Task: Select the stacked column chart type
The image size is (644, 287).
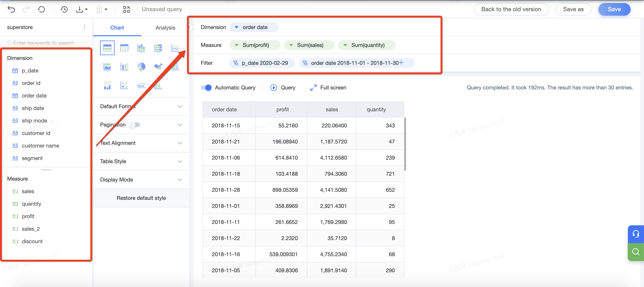Action: click(x=141, y=48)
